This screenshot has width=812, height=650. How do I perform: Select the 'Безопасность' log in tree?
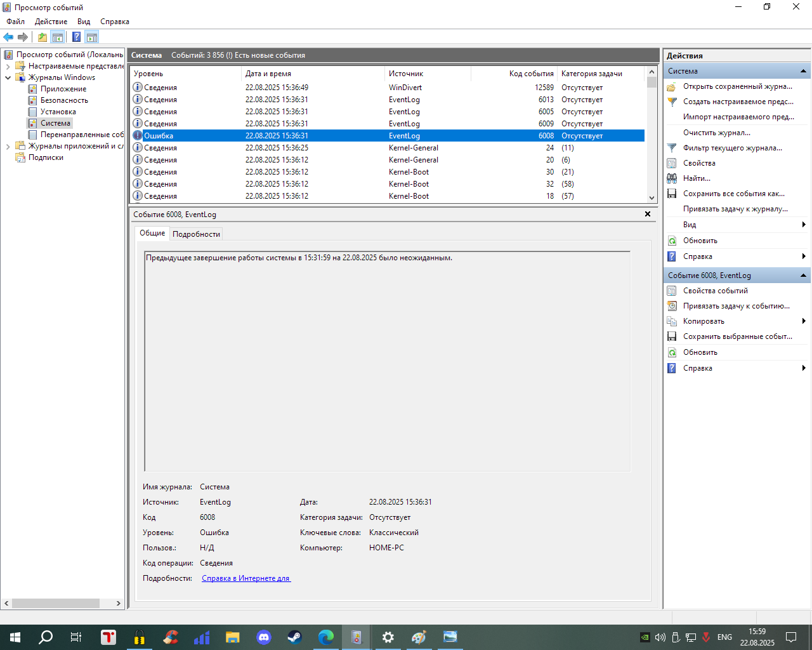(x=64, y=100)
